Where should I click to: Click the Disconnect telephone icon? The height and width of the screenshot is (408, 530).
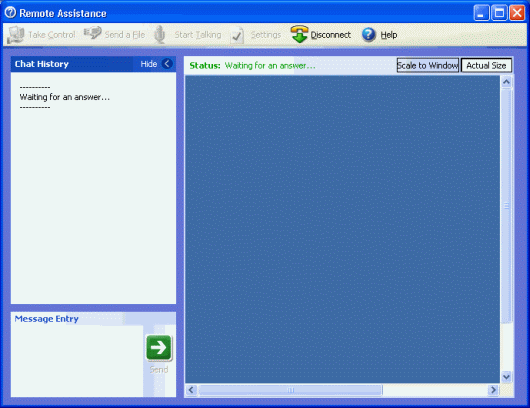[x=299, y=34]
